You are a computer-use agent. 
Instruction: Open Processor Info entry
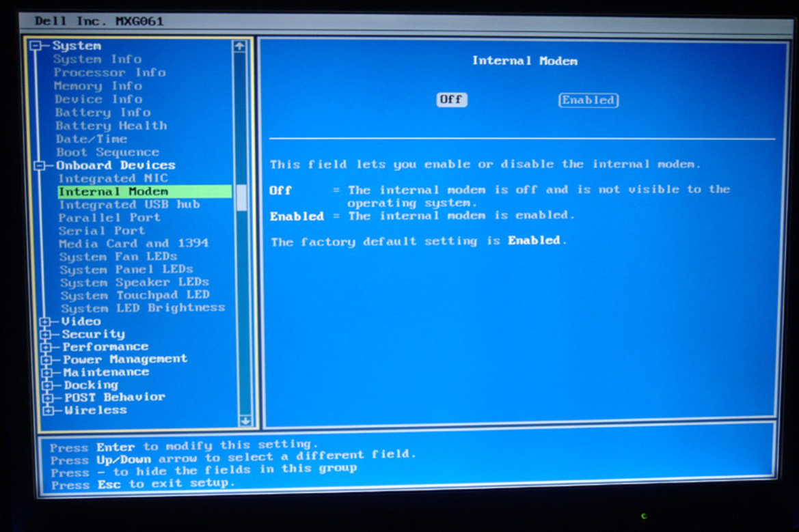[109, 72]
